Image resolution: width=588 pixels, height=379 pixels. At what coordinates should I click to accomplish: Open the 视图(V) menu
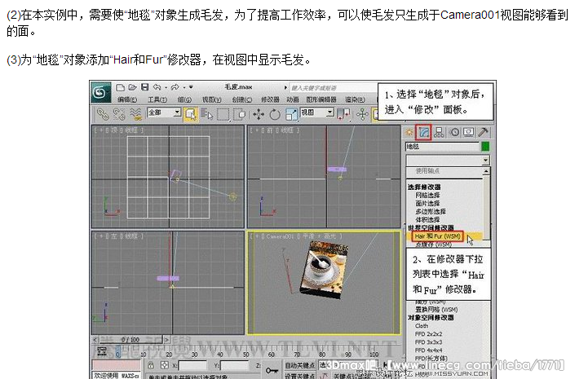click(x=211, y=99)
